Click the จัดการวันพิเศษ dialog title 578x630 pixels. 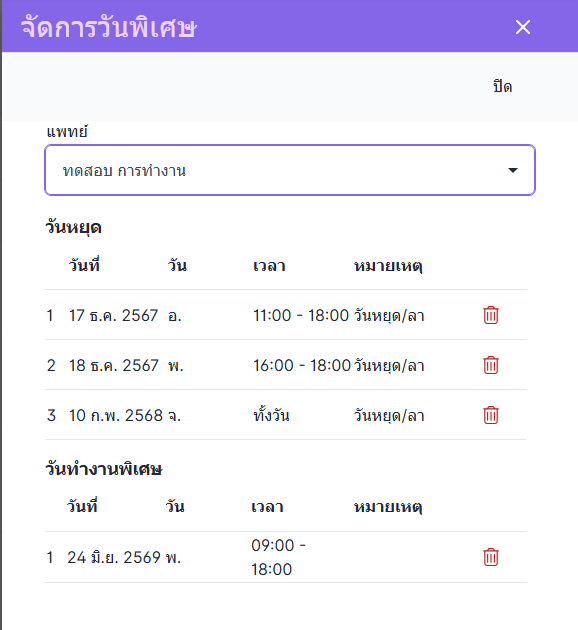(x=109, y=27)
